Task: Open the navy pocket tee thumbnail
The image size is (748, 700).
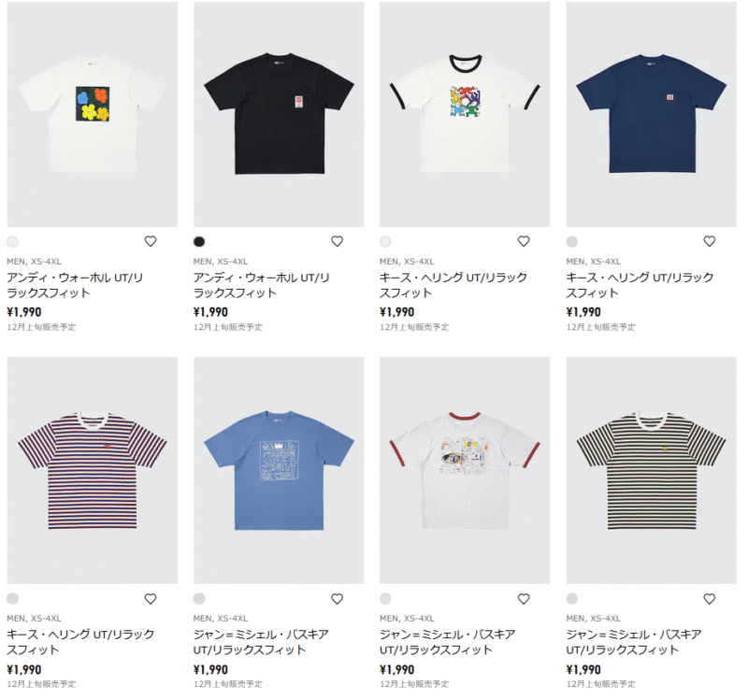Action: tap(651, 114)
